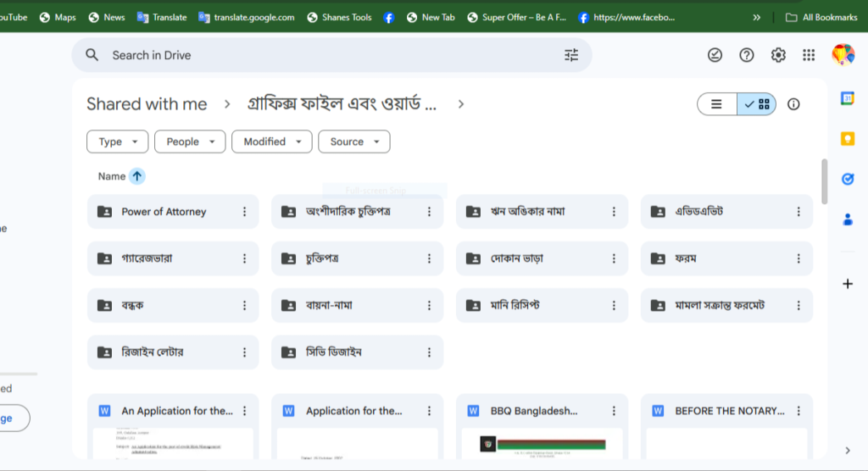868x471 pixels.
Task: Open advanced search filter options icon
Action: 571,55
